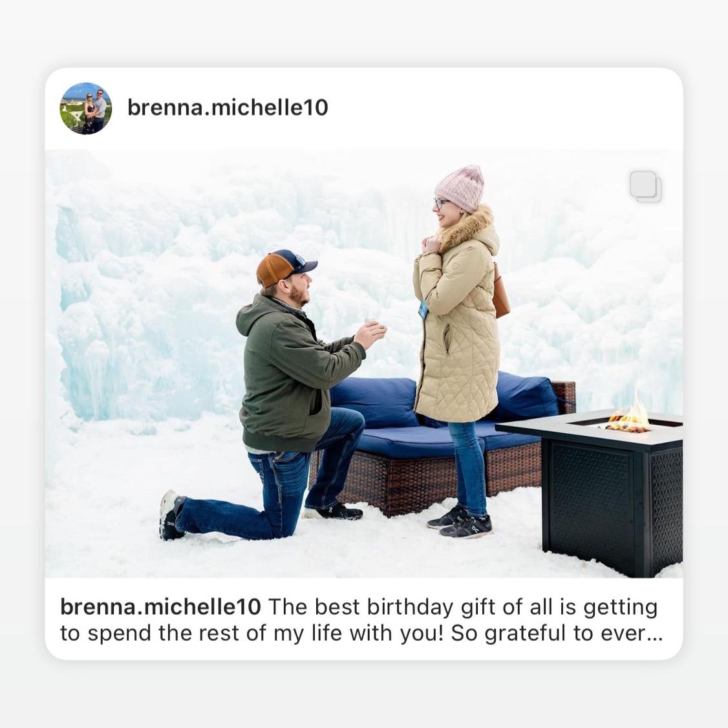Click the bold brenna.michelle10 name in caption
Screen dimensions: 728x728
pyautogui.click(x=160, y=607)
